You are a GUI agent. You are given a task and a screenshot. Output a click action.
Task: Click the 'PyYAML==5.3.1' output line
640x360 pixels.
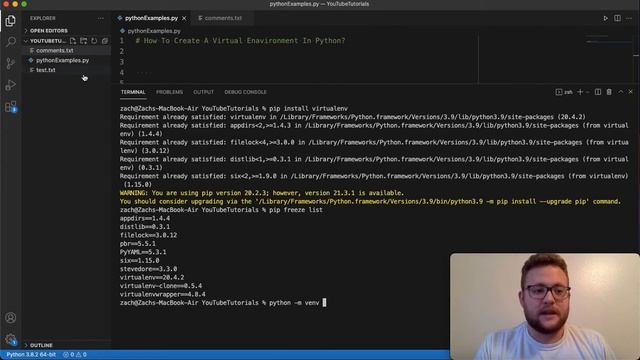click(143, 252)
